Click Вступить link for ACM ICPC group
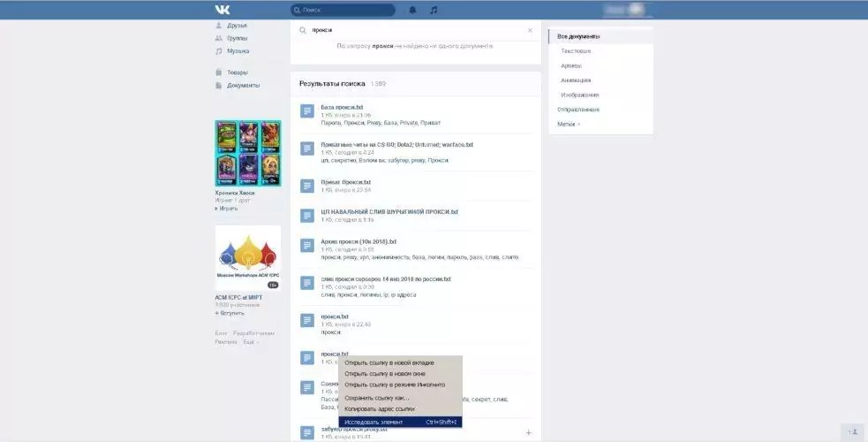 tap(230, 314)
